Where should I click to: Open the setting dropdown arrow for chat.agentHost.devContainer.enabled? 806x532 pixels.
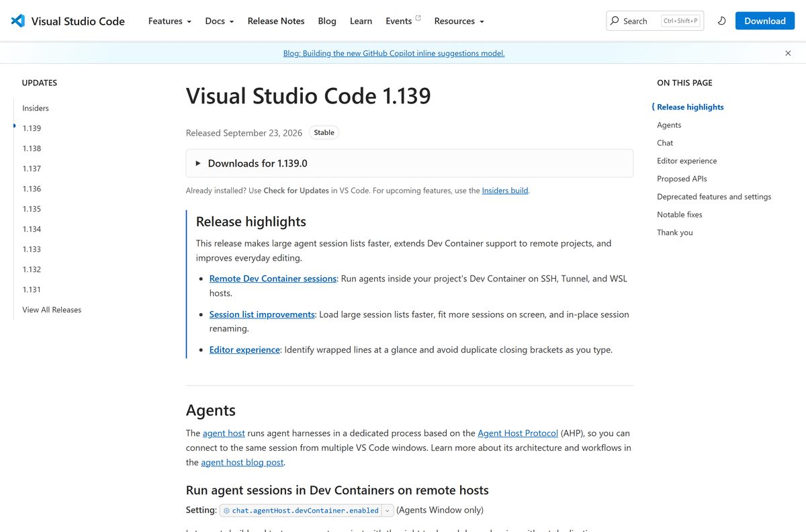tap(388, 511)
